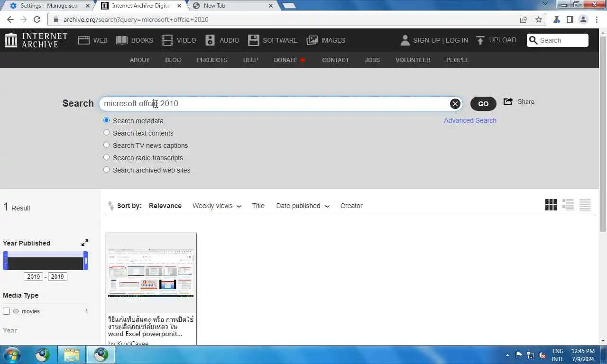The width and height of the screenshot is (607, 364).
Task: Open the Images section icon
Action: click(x=312, y=40)
